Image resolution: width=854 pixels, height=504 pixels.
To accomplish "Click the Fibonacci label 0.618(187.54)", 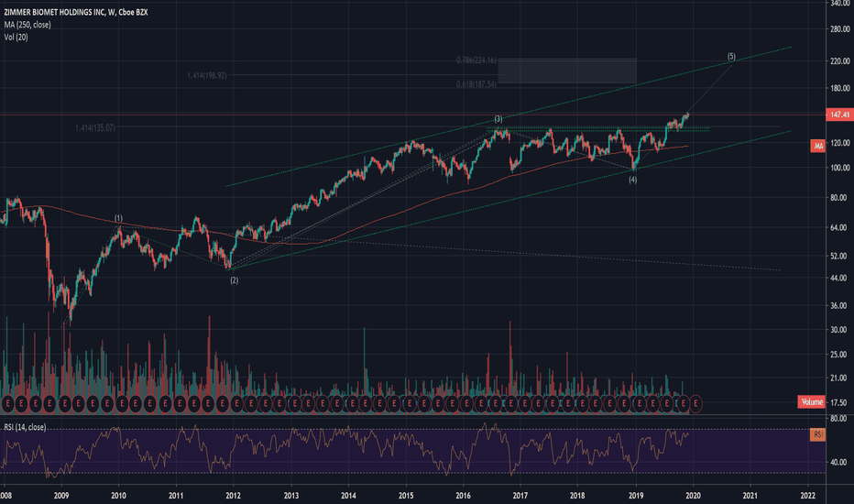I will pos(476,84).
